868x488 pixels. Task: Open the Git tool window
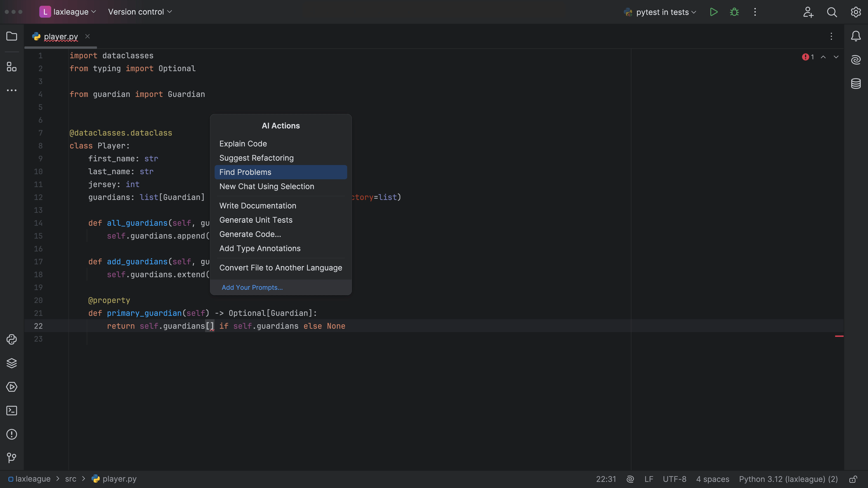pyautogui.click(x=12, y=458)
